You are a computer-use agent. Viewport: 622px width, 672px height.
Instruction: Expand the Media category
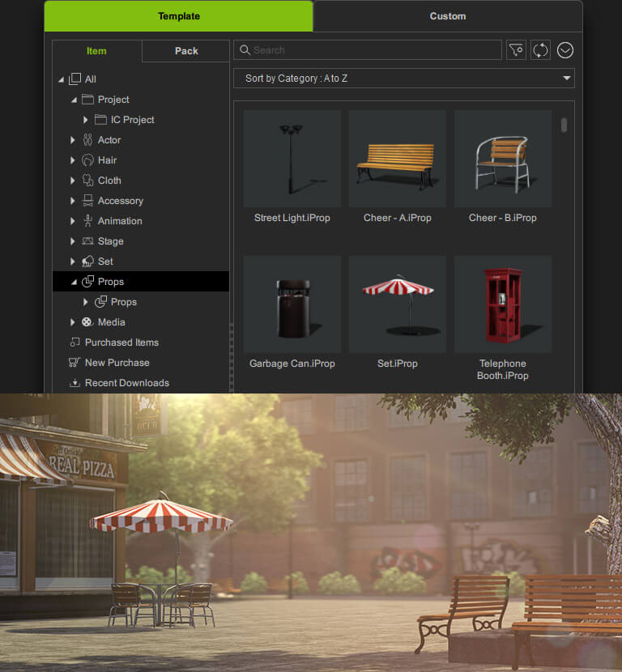click(72, 322)
